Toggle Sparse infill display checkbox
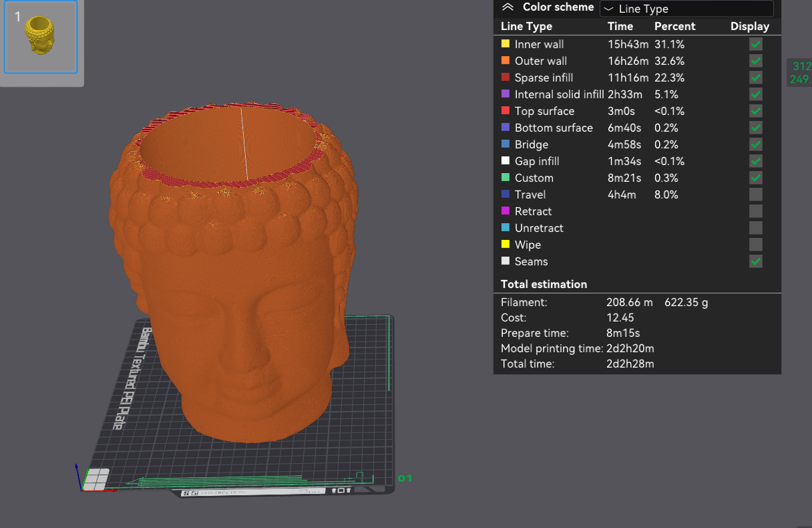The height and width of the screenshot is (528, 812). pos(755,78)
